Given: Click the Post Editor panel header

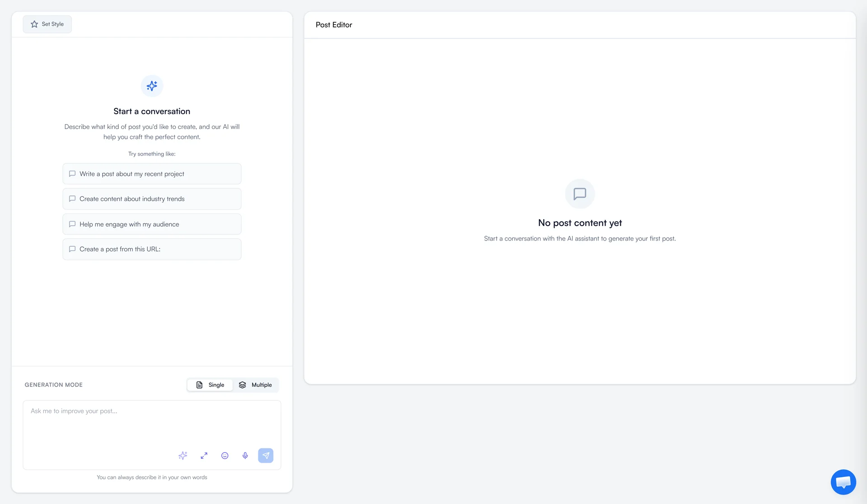Looking at the screenshot, I should (334, 25).
